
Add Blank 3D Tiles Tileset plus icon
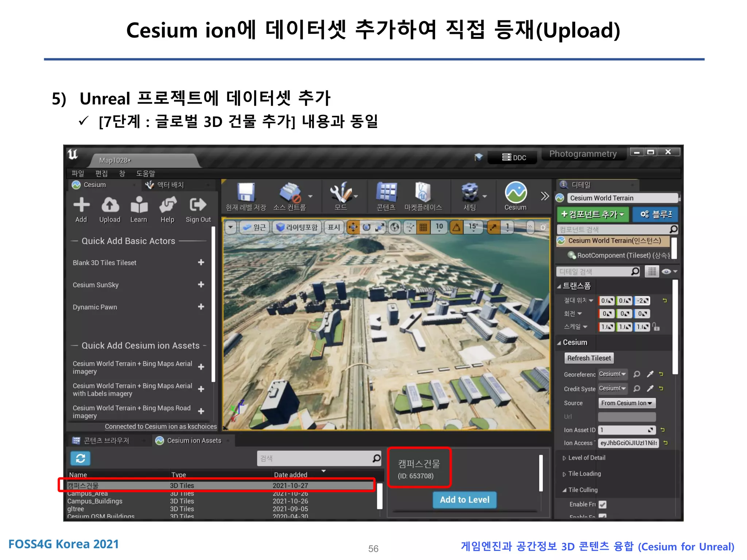tap(201, 262)
